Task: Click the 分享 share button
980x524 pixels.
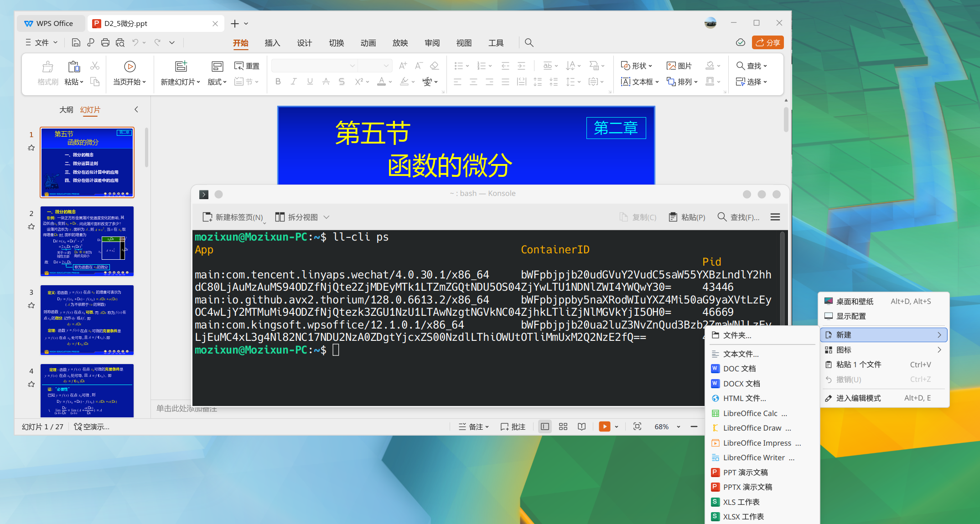Action: click(x=768, y=42)
